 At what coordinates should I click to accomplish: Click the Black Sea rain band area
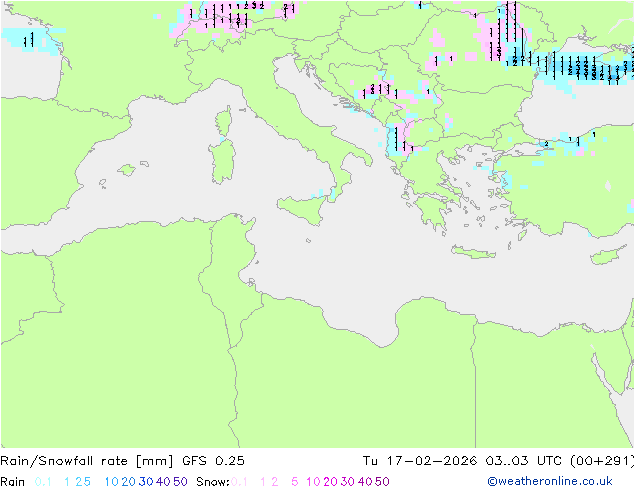[x=582, y=68]
